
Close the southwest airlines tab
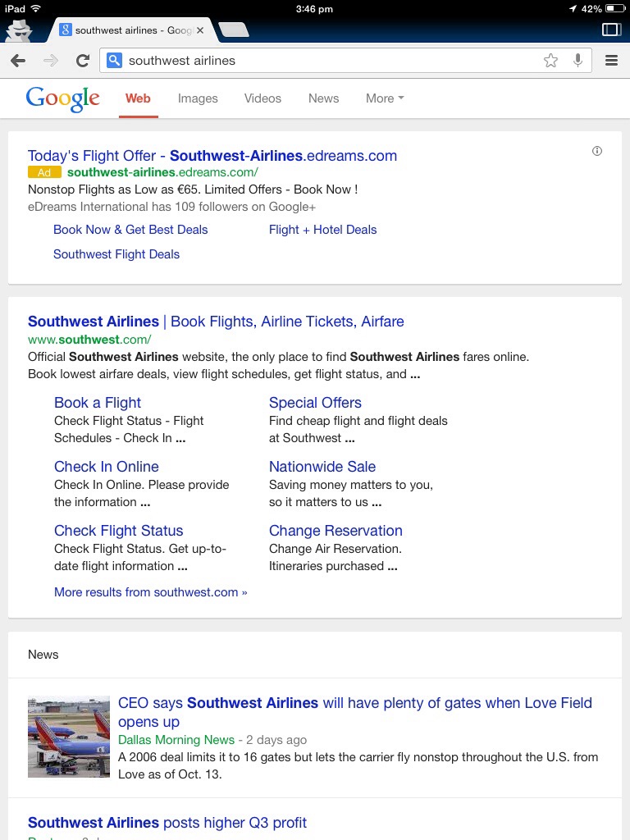(x=201, y=30)
